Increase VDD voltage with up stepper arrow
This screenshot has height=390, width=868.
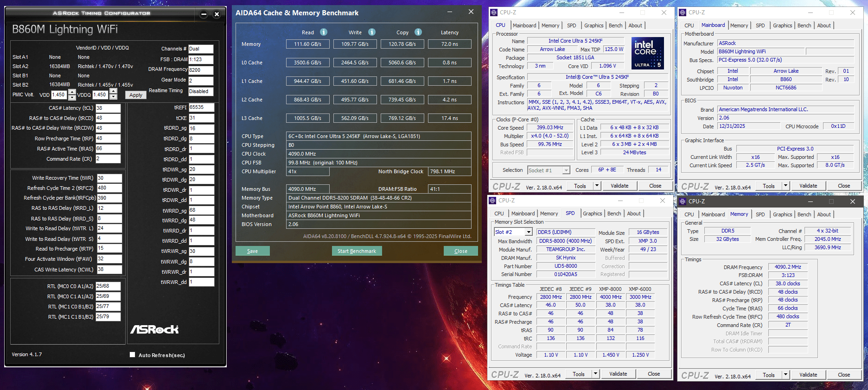click(x=72, y=92)
